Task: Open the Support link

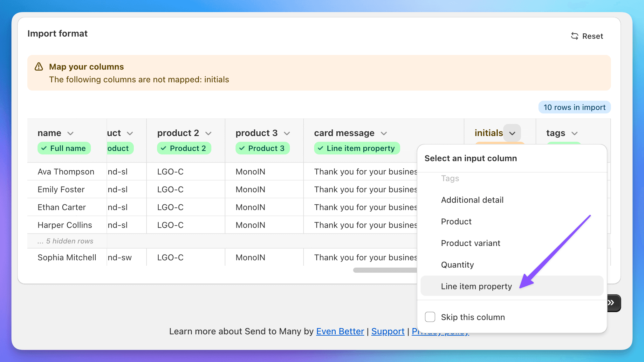Action: [x=387, y=331]
